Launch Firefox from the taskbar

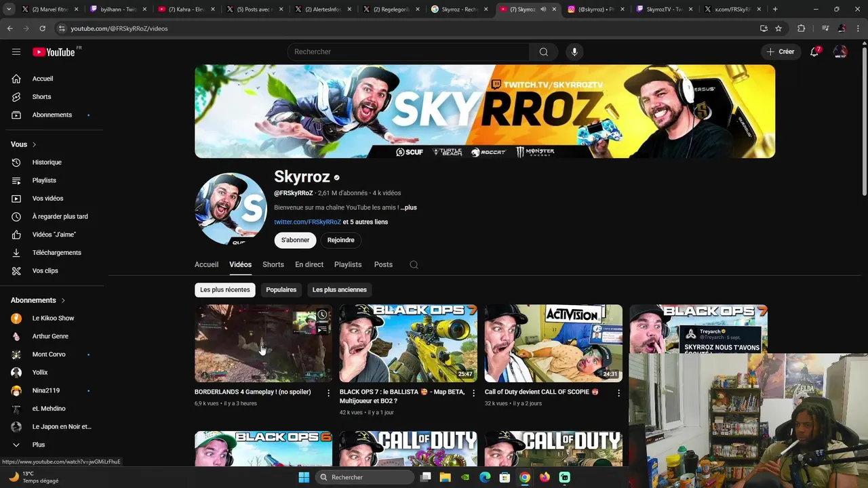(545, 477)
